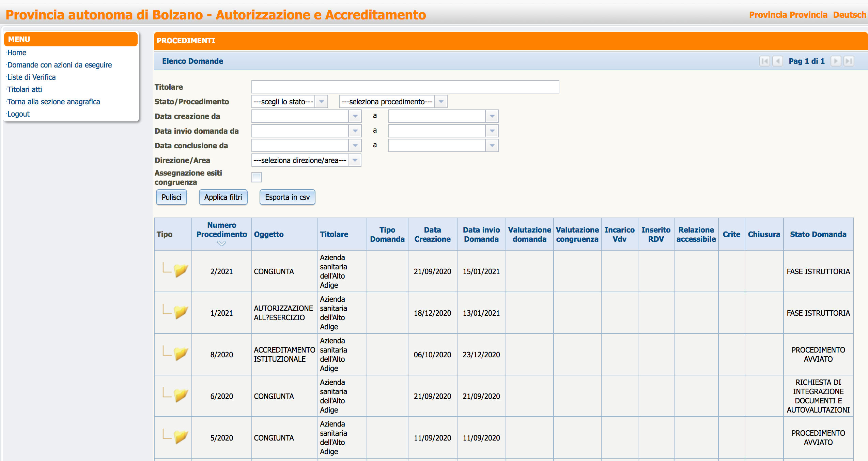Open folder icon for procedimento 5/2020
Image resolution: width=868 pixels, height=461 pixels.
(181, 437)
